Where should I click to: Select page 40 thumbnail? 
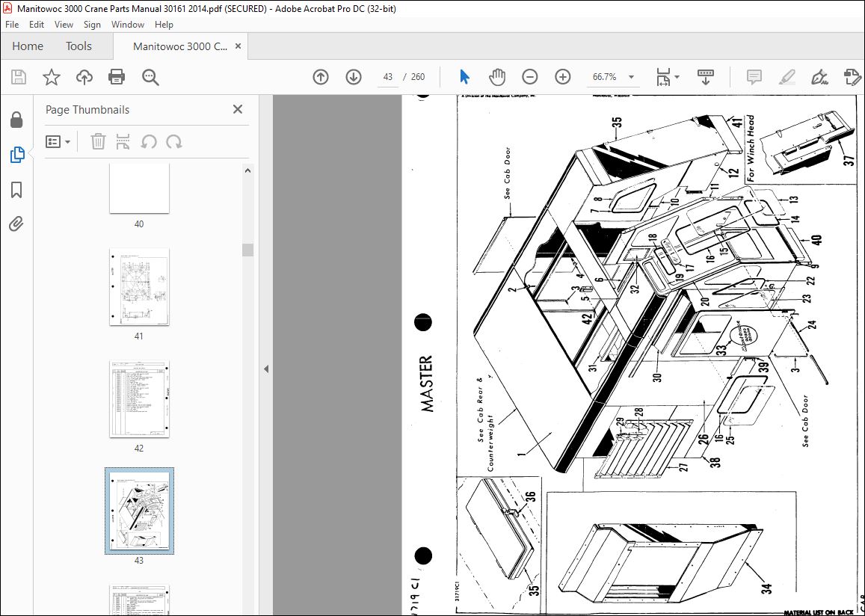tap(139, 188)
